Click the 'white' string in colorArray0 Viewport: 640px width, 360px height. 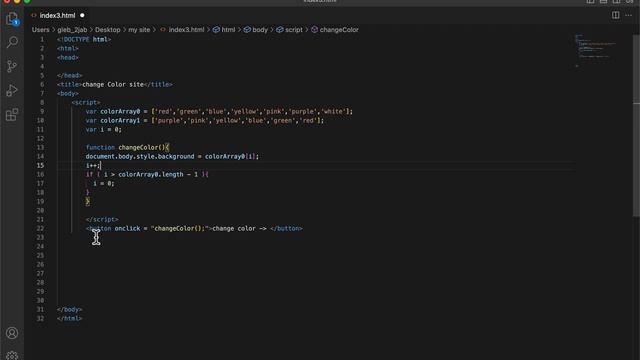pos(333,111)
